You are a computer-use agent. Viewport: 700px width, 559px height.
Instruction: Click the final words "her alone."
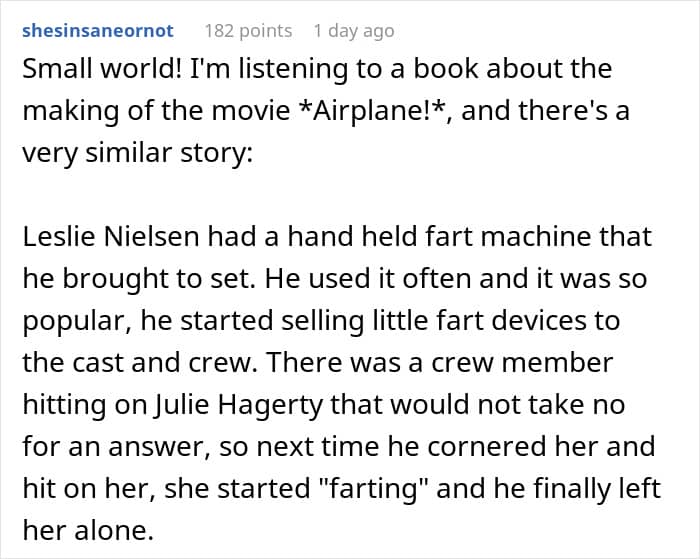pos(88,528)
